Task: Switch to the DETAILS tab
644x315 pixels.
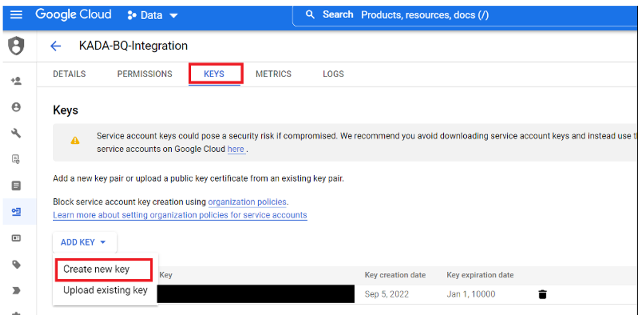Action: [x=69, y=74]
